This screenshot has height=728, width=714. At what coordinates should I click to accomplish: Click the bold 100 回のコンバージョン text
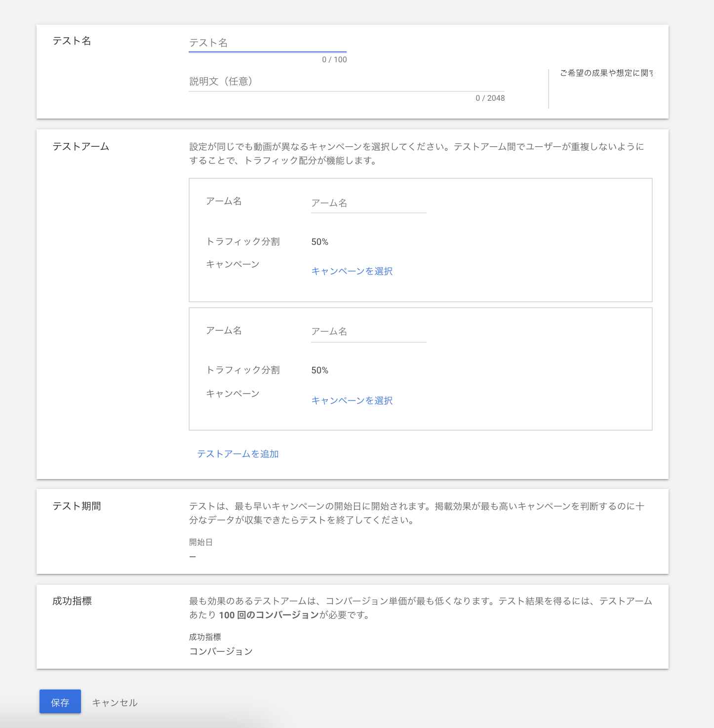click(x=269, y=615)
